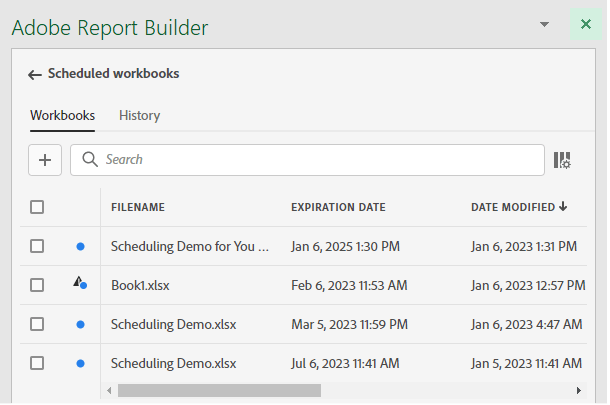Select checkbox for Scheduling Demo for You row
This screenshot has width=610, height=405.
click(37, 246)
